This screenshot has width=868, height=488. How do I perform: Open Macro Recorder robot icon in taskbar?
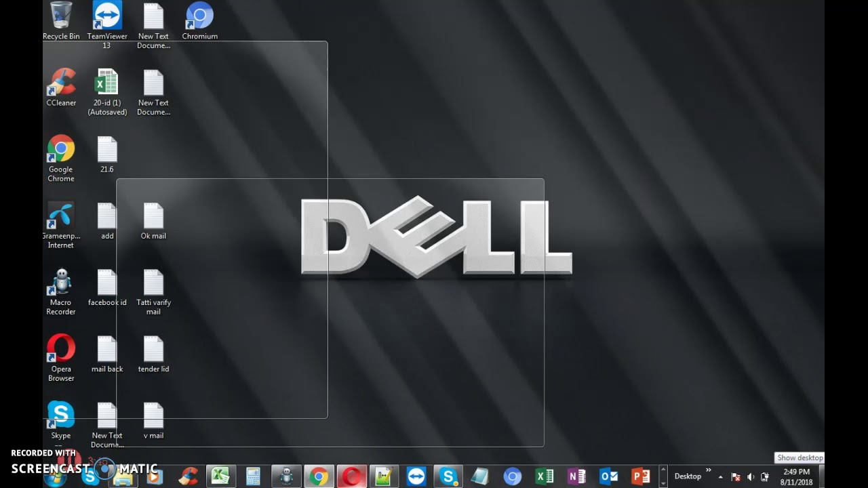(x=286, y=477)
